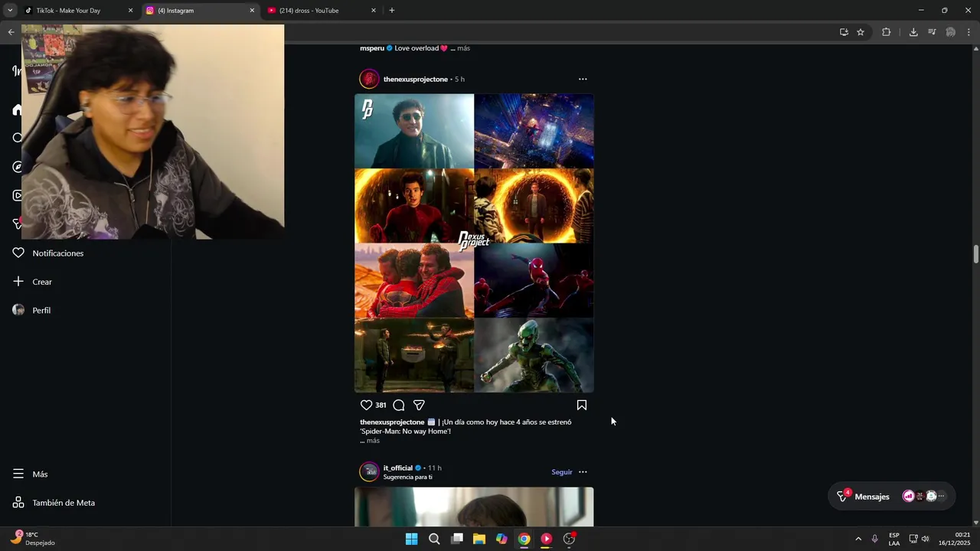The width and height of the screenshot is (980, 551).
Task: Click the more contacts dots in Mensajes pill
Action: pyautogui.click(x=942, y=496)
